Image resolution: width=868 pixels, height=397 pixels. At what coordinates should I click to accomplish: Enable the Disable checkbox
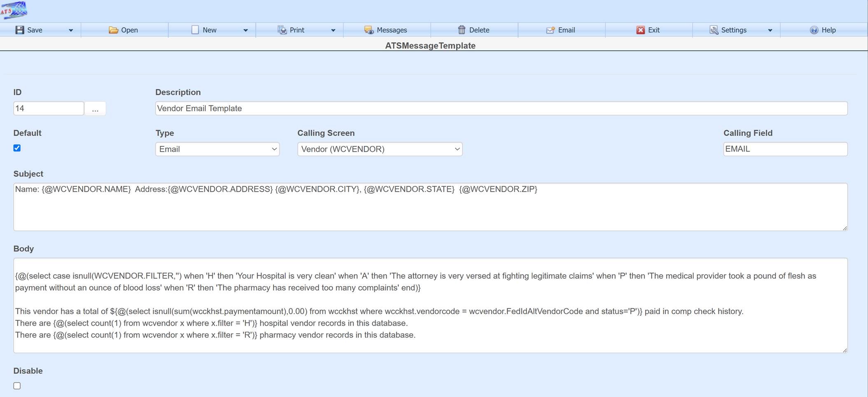[x=17, y=385]
